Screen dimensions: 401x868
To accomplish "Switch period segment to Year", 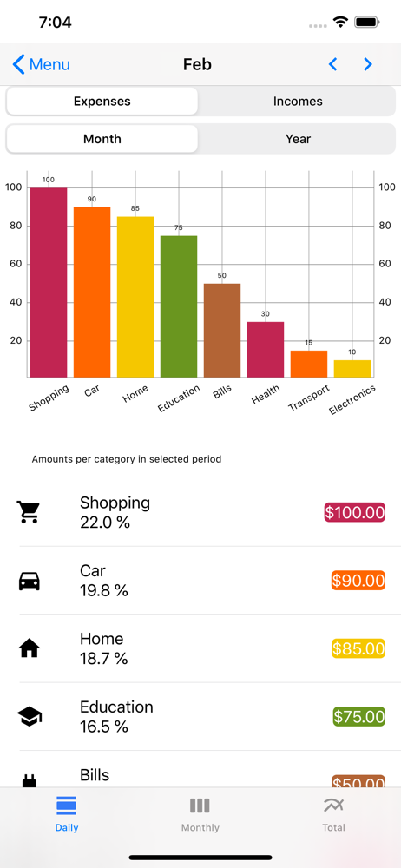I will click(298, 139).
